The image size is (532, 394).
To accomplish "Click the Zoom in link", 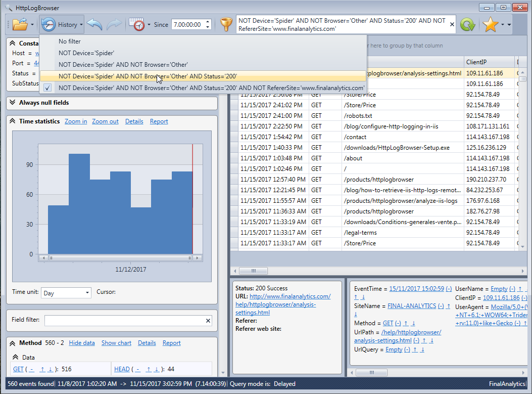I will tap(76, 121).
